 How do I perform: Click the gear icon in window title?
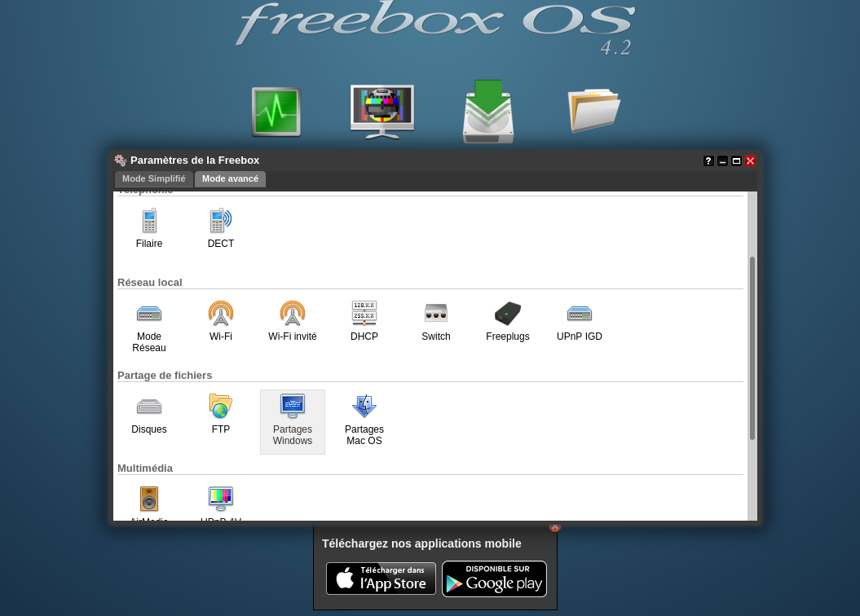[x=121, y=160]
